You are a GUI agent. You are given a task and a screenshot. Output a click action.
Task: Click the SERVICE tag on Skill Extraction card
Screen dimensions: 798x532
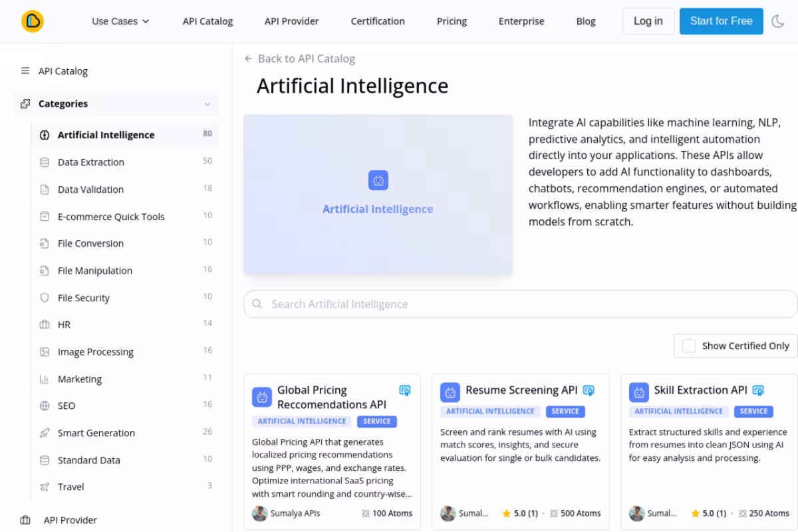pyautogui.click(x=753, y=411)
